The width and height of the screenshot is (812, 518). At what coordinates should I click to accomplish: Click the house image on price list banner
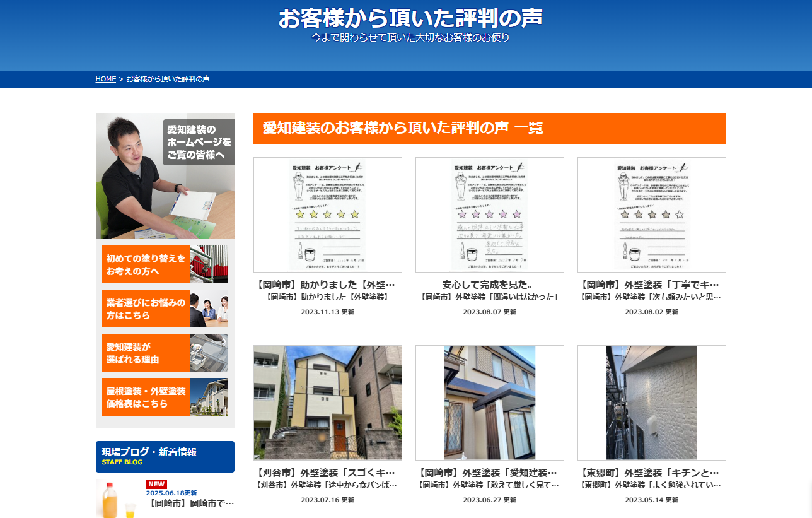tap(209, 397)
